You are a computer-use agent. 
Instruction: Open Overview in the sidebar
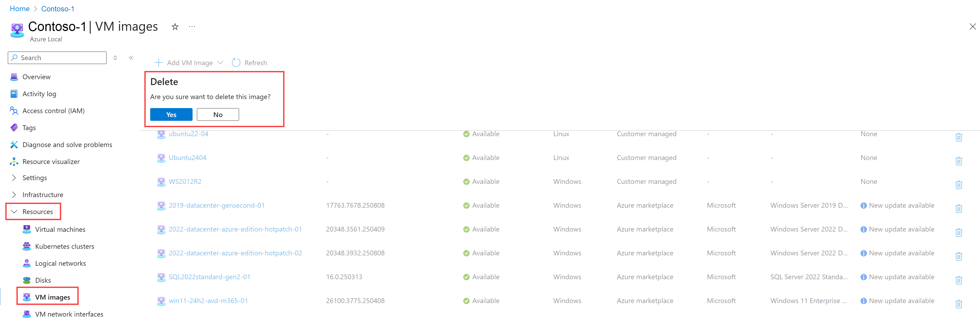(36, 77)
